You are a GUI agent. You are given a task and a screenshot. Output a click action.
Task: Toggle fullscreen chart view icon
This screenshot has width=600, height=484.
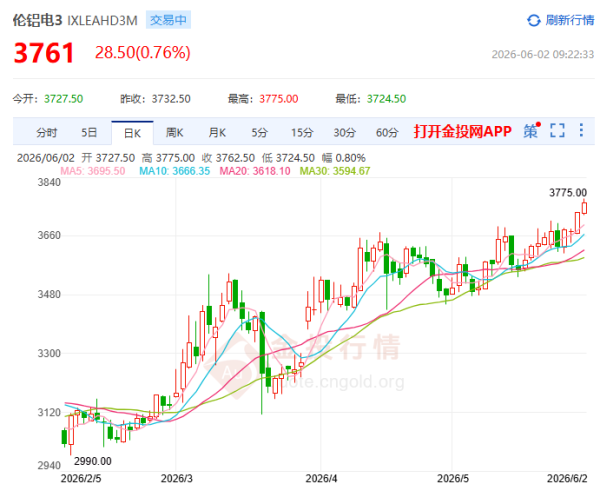pos(558,130)
